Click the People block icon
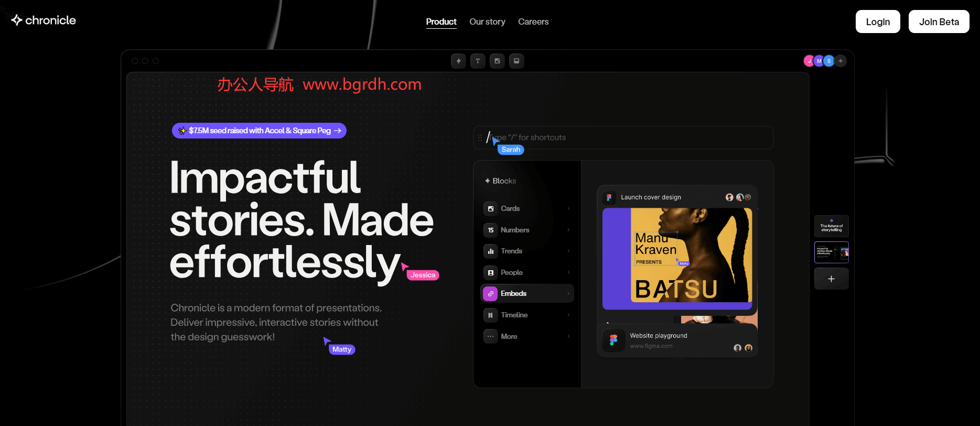The width and height of the screenshot is (980, 426). pos(491,273)
